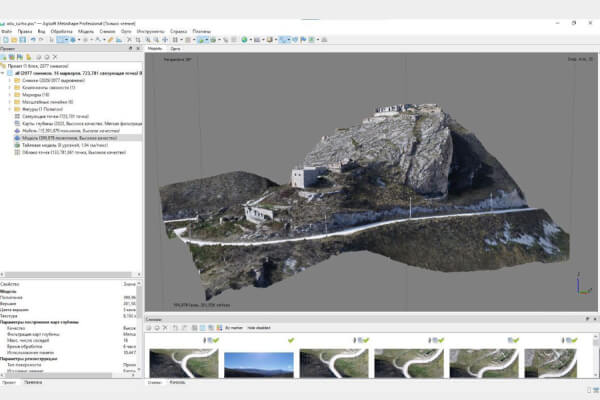Image resolution: width=600 pixels, height=400 pixels.
Task: Expand the Снимки folder in the tree
Action: point(10,80)
